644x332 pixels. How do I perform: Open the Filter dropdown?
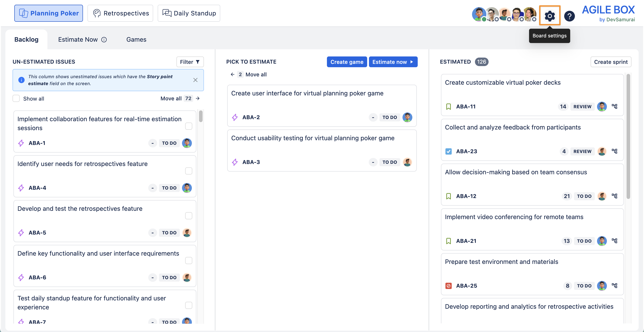point(190,62)
